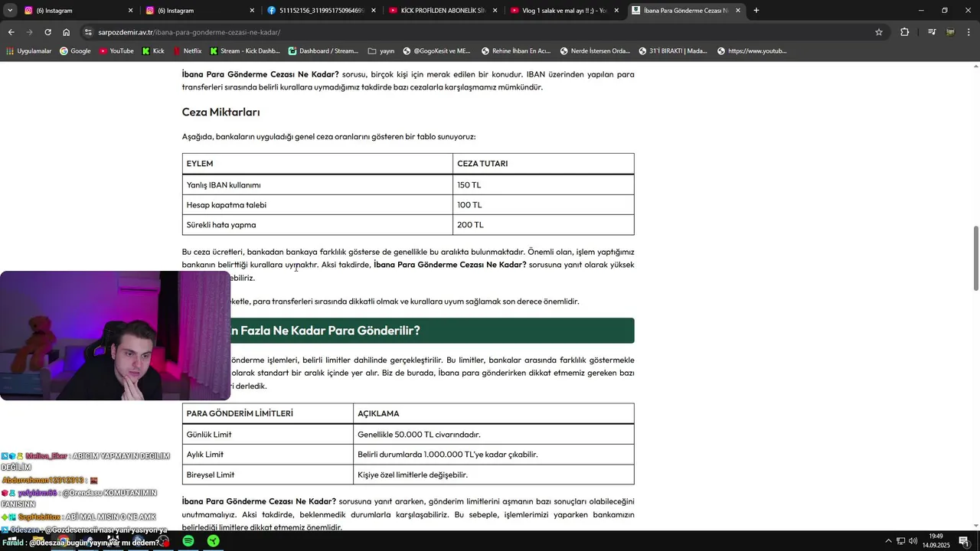
Task: Open the tab search dropdown
Action: tap(10, 11)
